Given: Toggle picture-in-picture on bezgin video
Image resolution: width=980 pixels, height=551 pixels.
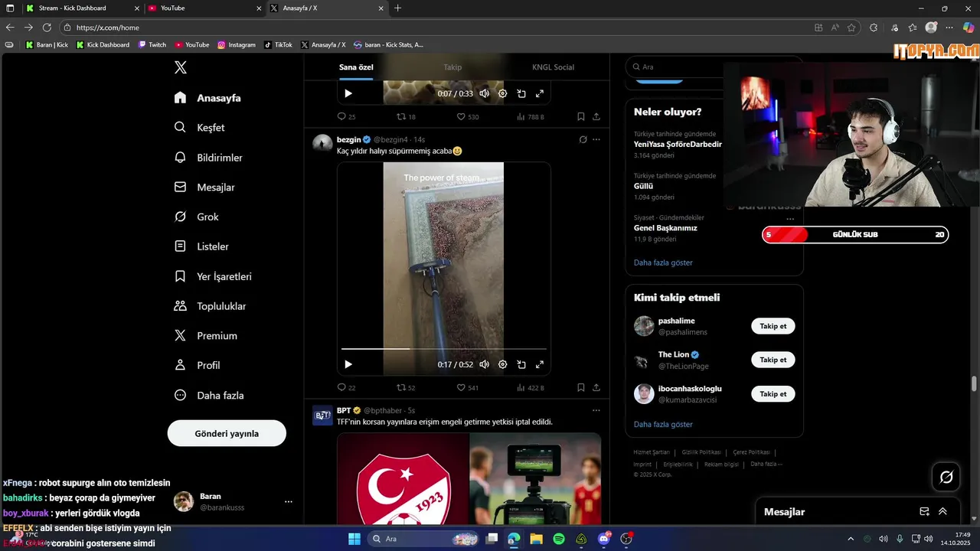Looking at the screenshot, I should [521, 365].
